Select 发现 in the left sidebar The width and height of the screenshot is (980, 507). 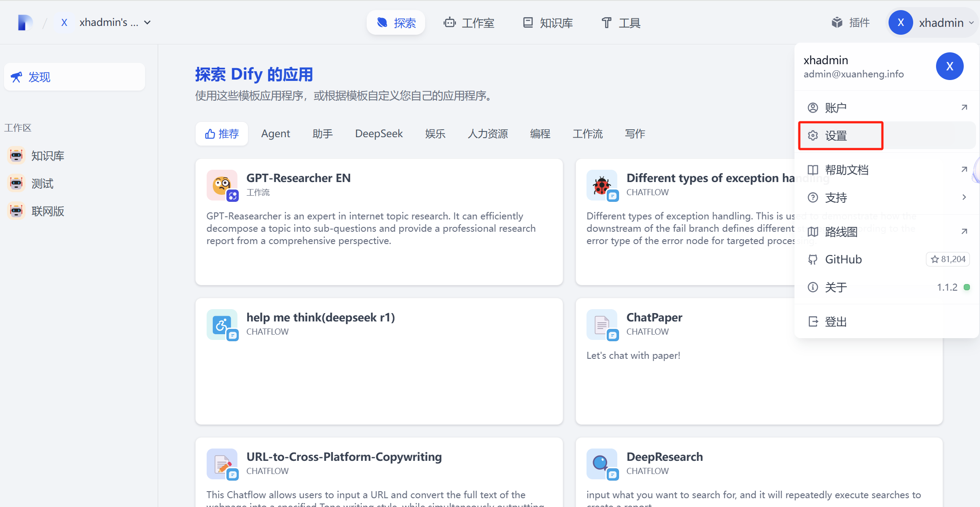point(74,77)
